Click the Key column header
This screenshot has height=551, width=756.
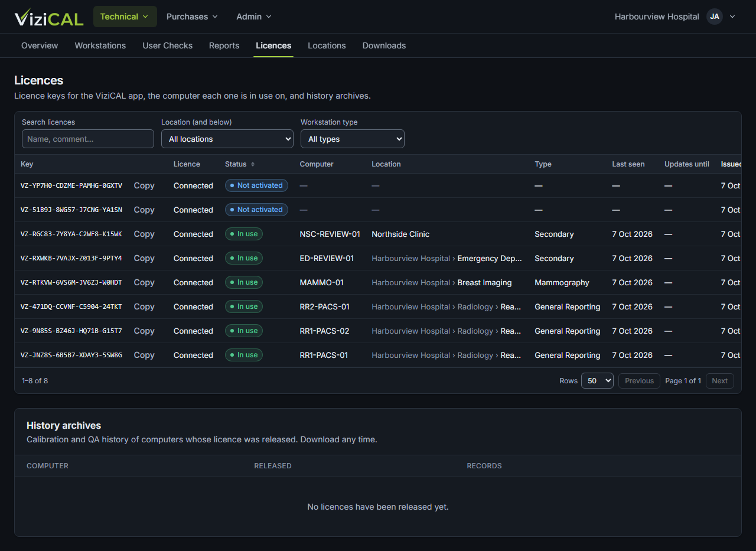click(27, 164)
